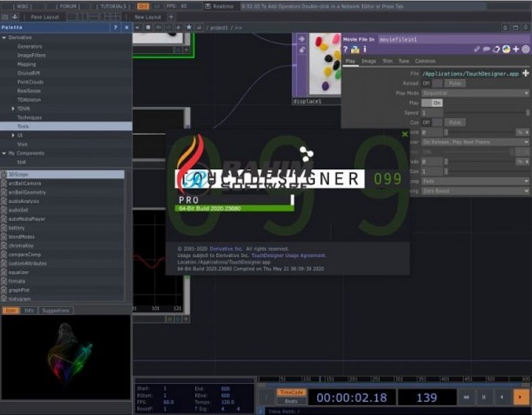The height and width of the screenshot is (415, 532).
Task: Click viewer arrow flag on displace1 node
Action: (301, 39)
